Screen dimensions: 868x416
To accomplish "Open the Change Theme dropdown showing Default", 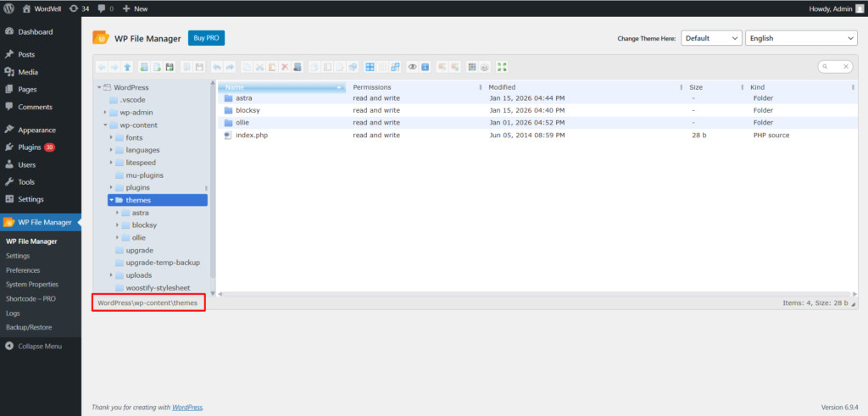I will 711,38.
